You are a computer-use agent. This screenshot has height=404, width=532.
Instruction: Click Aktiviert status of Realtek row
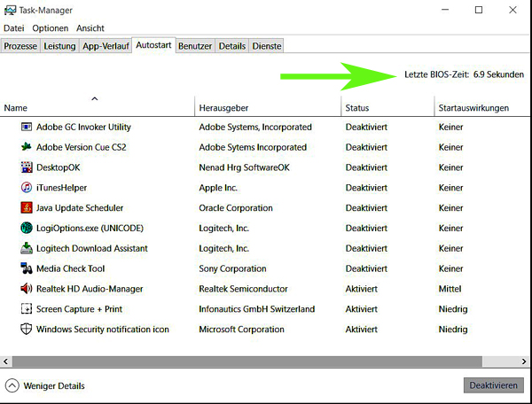click(x=362, y=289)
